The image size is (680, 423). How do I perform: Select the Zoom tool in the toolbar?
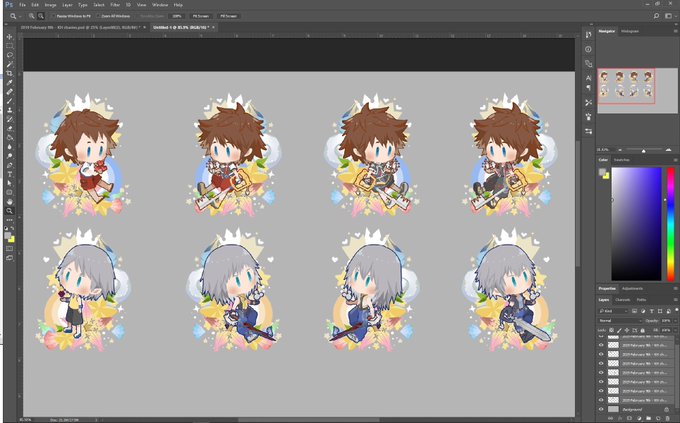tap(10, 211)
